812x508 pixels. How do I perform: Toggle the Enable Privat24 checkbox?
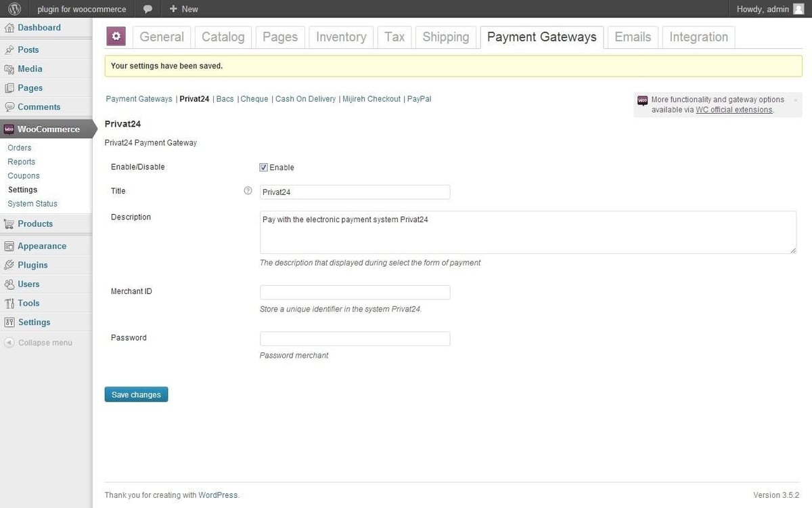tap(264, 167)
